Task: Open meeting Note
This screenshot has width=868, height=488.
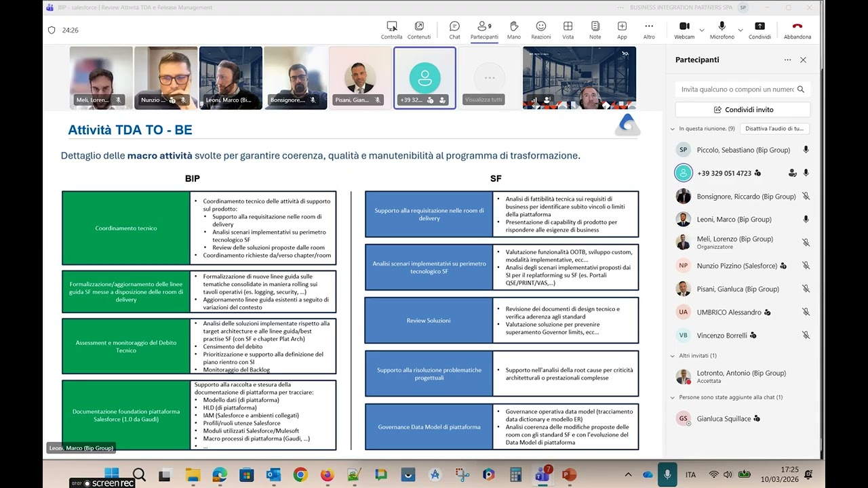Action: pyautogui.click(x=595, y=30)
